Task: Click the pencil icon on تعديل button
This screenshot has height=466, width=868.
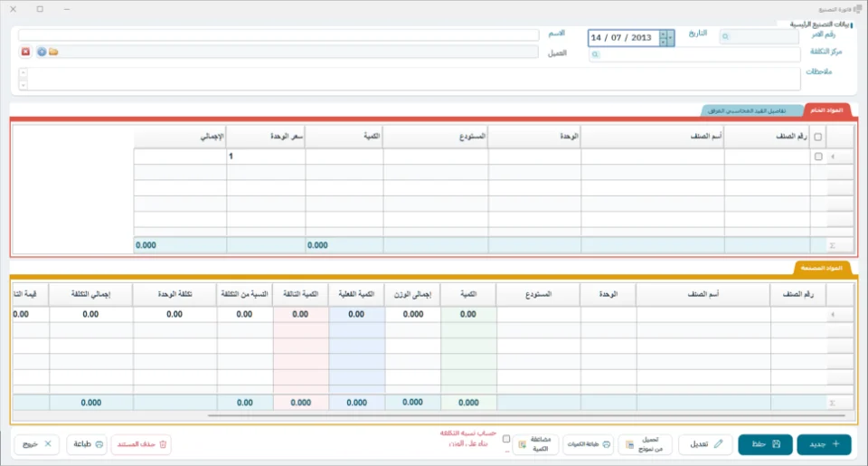Action: (719, 444)
